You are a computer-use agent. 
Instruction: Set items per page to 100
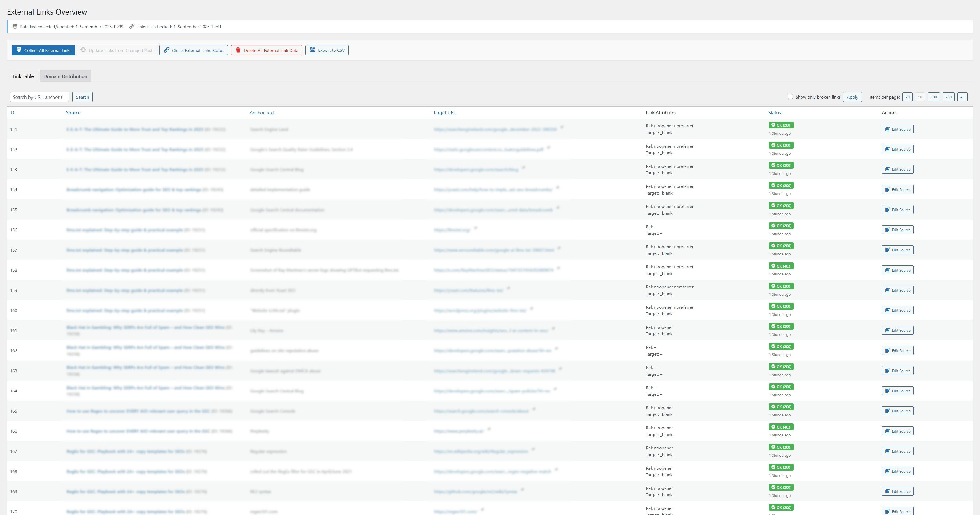[934, 97]
